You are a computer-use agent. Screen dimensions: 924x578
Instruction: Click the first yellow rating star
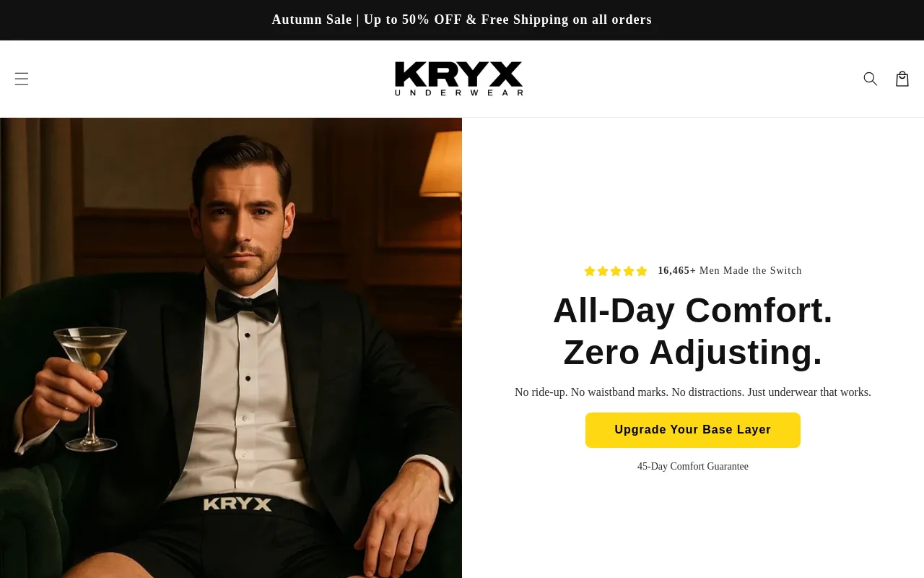pyautogui.click(x=590, y=271)
